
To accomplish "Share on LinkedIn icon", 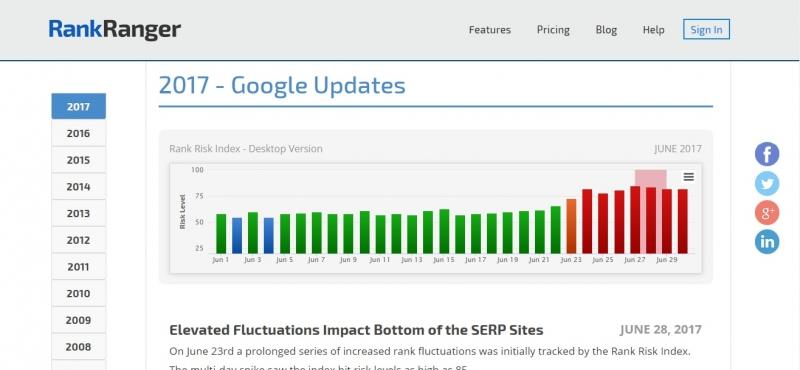I will 767,242.
